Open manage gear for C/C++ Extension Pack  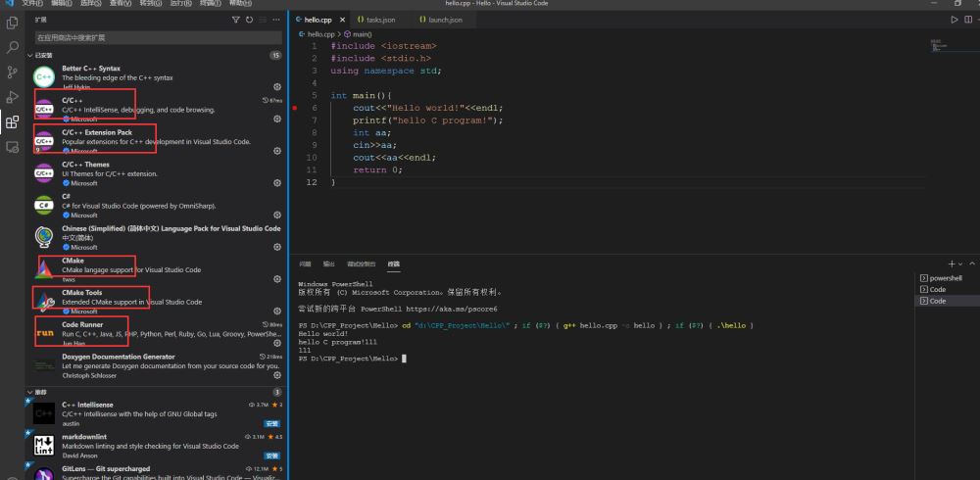[x=277, y=151]
